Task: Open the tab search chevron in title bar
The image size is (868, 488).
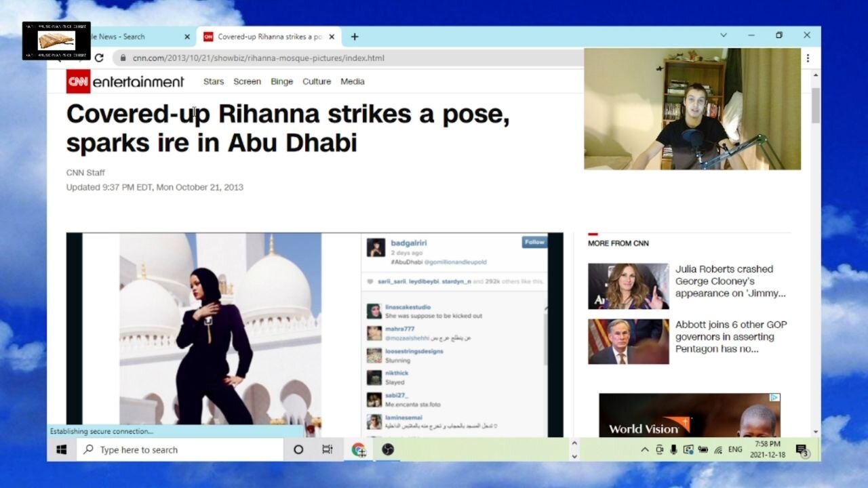Action: 723,35
